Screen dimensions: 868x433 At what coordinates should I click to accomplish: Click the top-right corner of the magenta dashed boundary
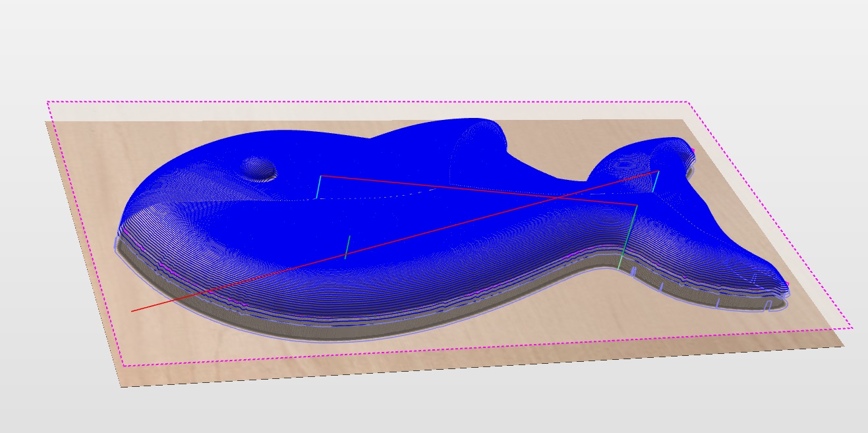click(687, 102)
